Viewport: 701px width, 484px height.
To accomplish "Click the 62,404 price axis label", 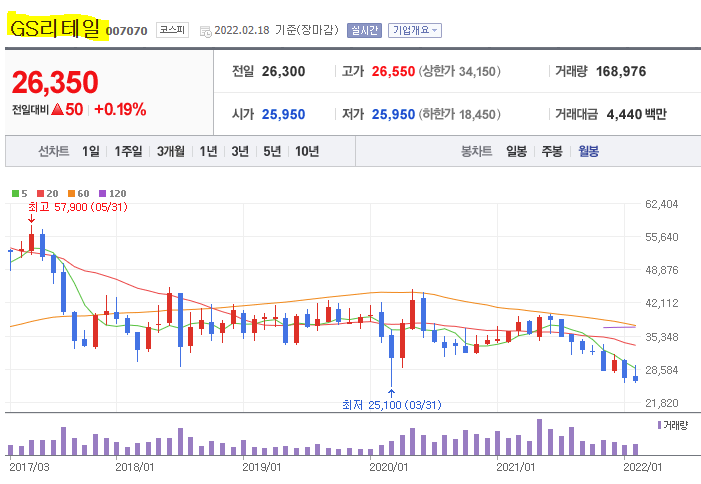I will 662,204.
